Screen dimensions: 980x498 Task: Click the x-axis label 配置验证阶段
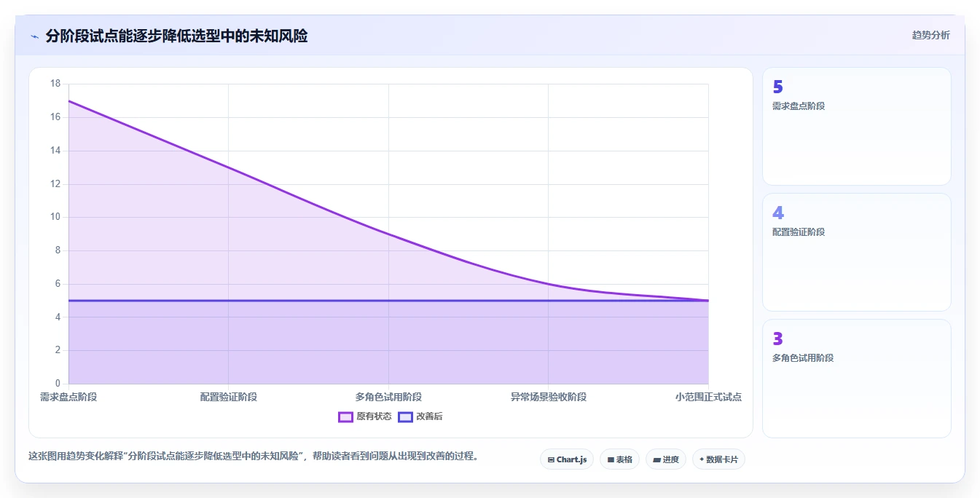click(x=229, y=397)
